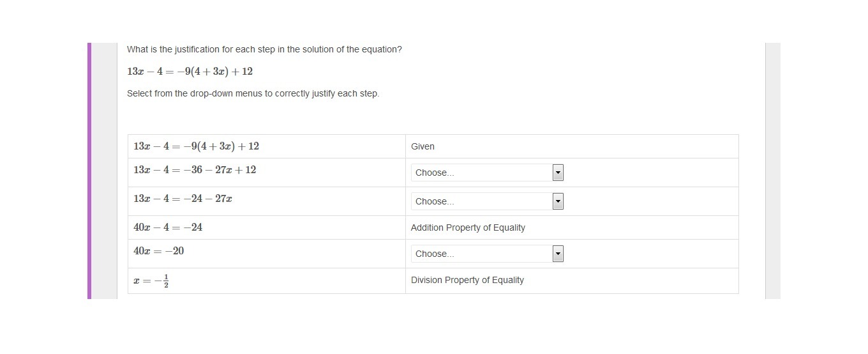Click the "Division Property of Equality" text
The width and height of the screenshot is (868, 354).
[467, 280]
